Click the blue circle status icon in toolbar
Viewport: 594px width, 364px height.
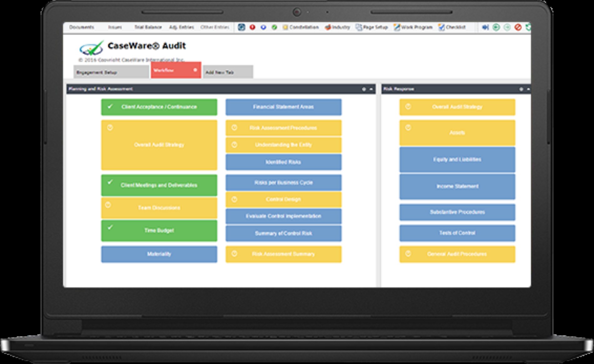tap(263, 27)
